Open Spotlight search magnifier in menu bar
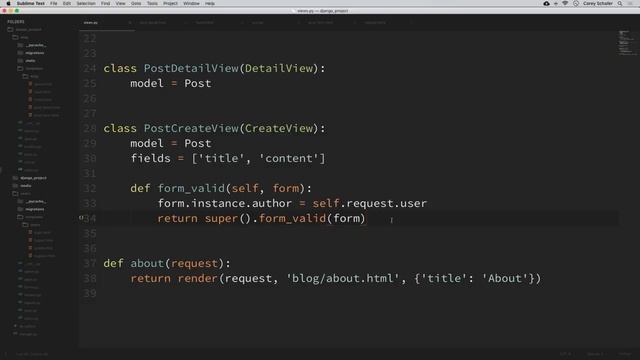The height and width of the screenshot is (360, 640). pos(620,3)
